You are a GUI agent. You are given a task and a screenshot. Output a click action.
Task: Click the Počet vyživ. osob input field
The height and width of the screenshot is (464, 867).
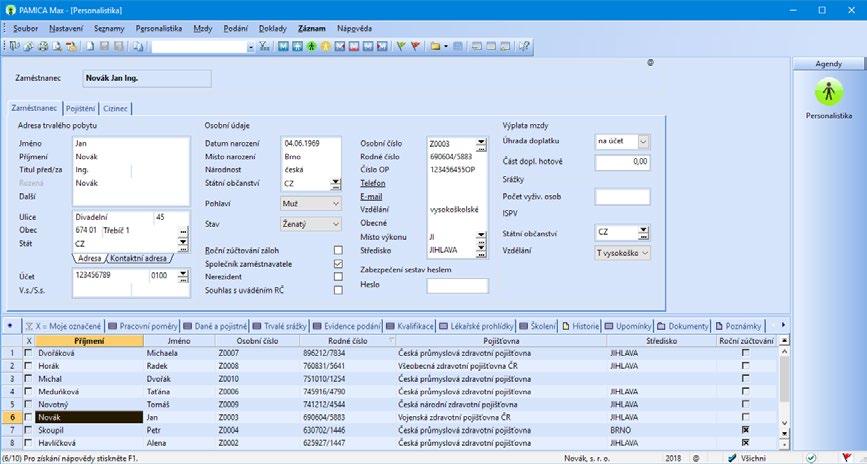pos(622,196)
